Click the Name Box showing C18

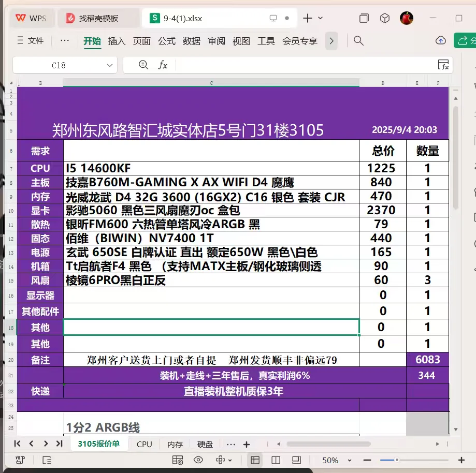click(x=59, y=65)
